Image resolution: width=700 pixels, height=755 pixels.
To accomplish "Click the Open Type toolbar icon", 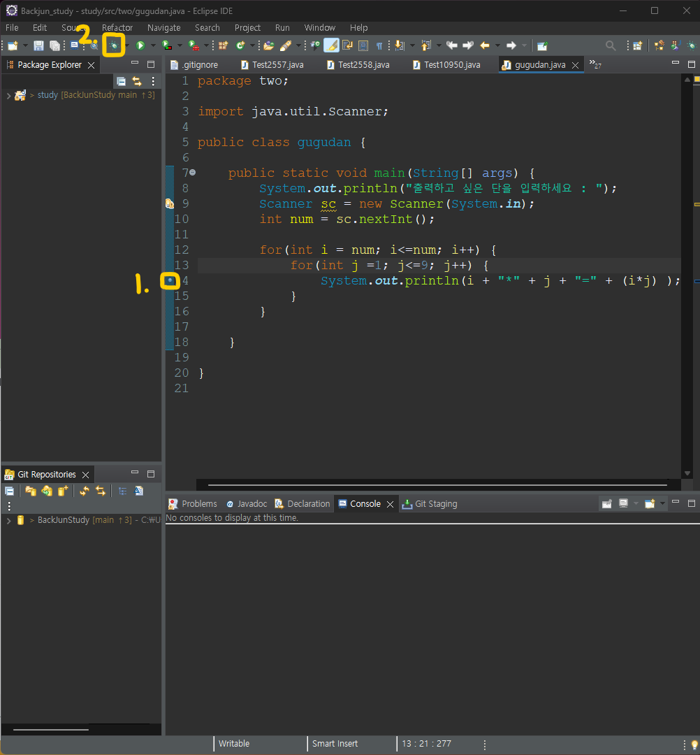I will pos(269,45).
